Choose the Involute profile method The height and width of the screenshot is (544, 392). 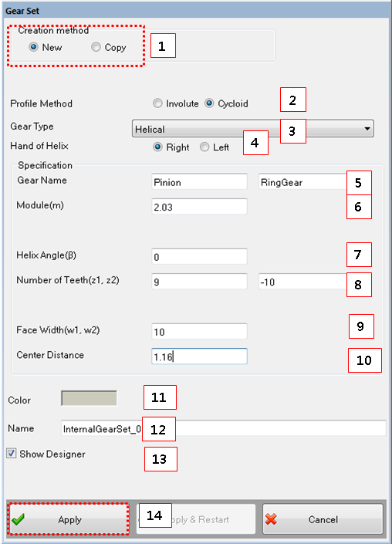[157, 103]
